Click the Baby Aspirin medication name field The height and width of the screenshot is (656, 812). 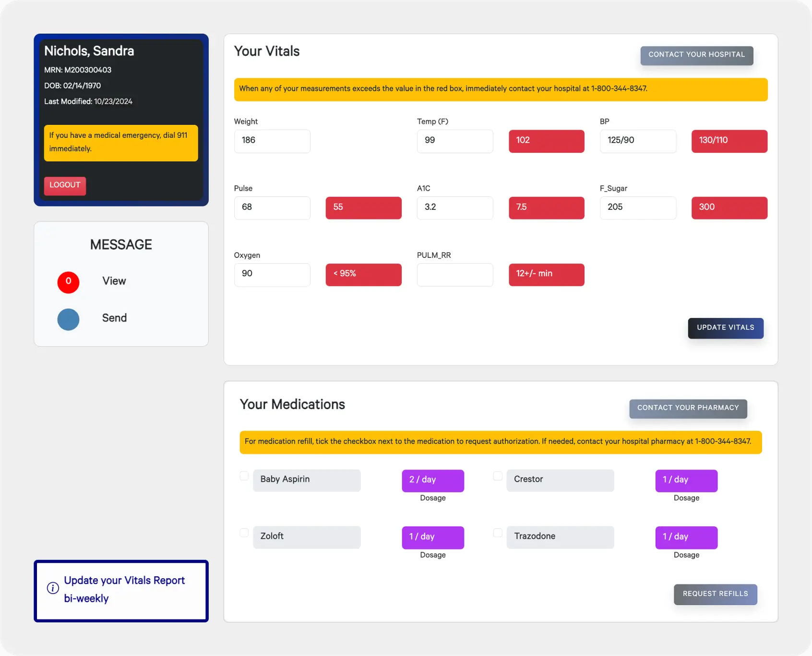[307, 480]
